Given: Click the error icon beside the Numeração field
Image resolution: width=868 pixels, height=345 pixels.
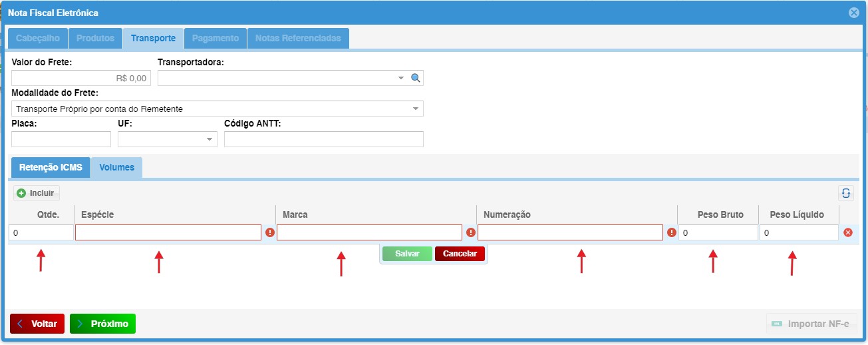Looking at the screenshot, I should coord(671,232).
